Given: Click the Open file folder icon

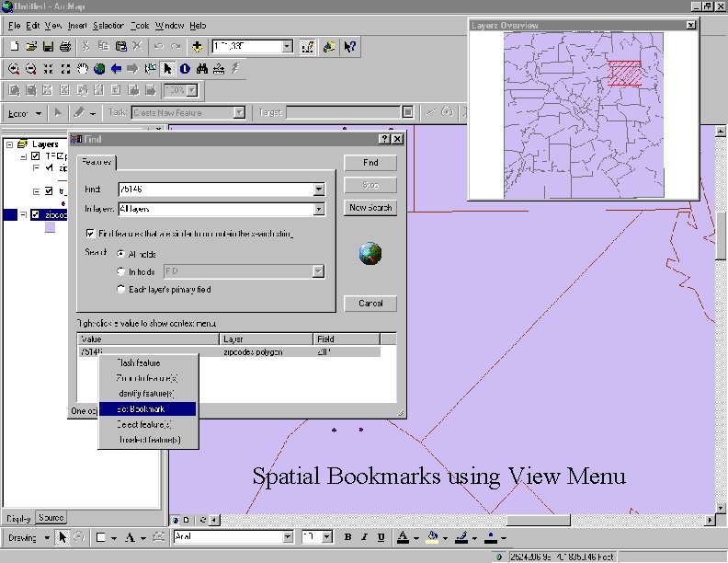Looking at the screenshot, I should tap(31, 46).
